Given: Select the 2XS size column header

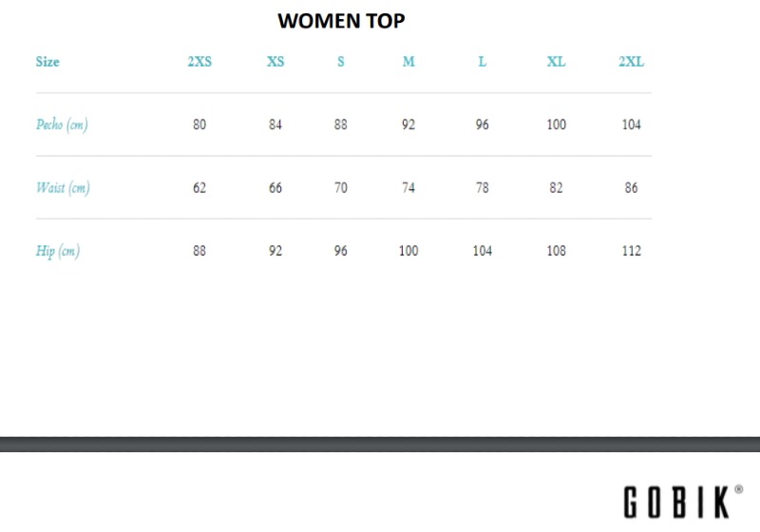Looking at the screenshot, I should coord(199,62).
